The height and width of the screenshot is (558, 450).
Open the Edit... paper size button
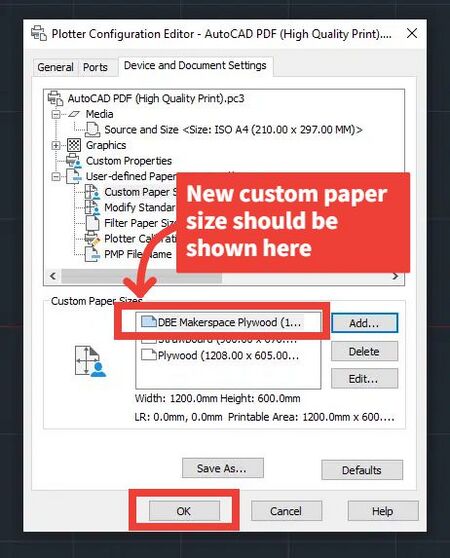coord(364,379)
